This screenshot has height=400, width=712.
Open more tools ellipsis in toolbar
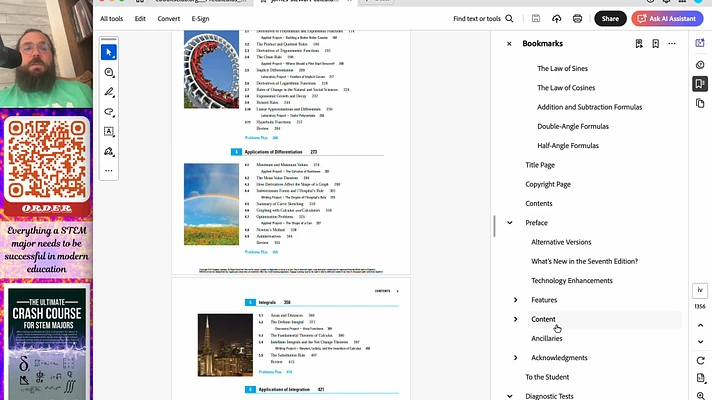point(109,171)
